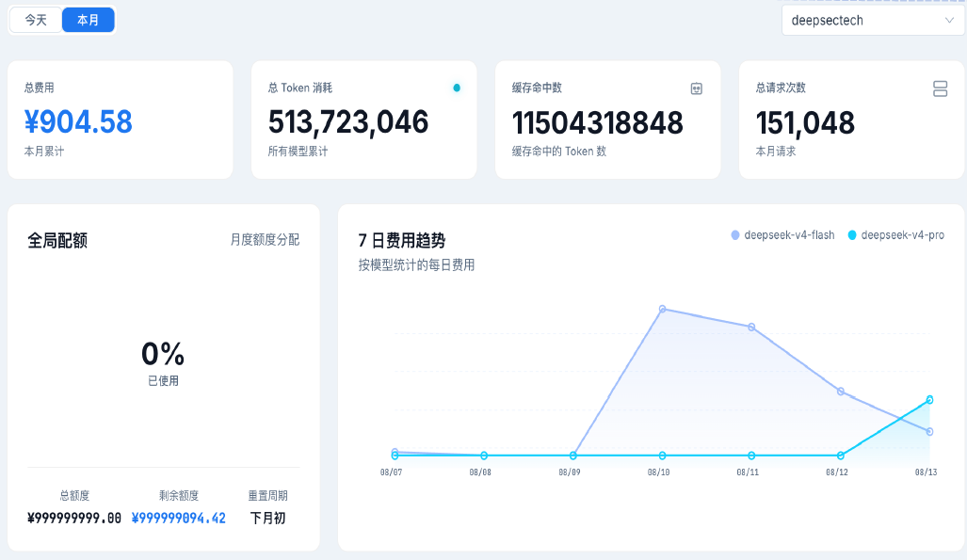
Task: Click the deepseek-v4-pro legend color dot
Action: 852,235
